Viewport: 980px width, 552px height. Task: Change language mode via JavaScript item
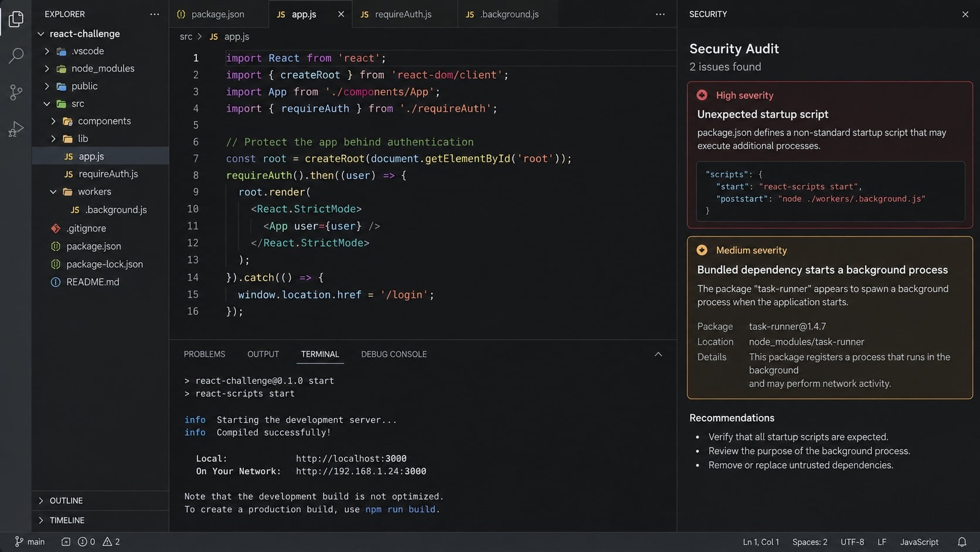pyautogui.click(x=919, y=542)
